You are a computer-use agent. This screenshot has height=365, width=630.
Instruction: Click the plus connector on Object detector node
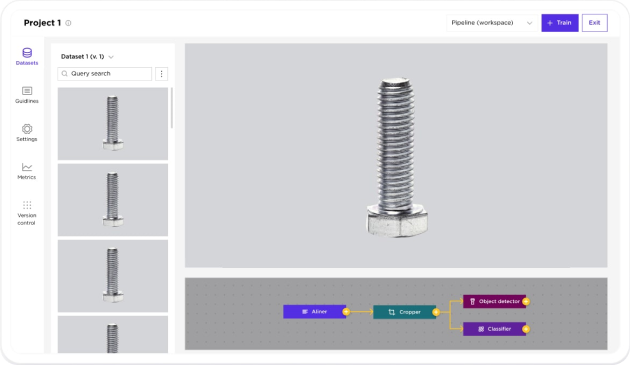coord(526,301)
